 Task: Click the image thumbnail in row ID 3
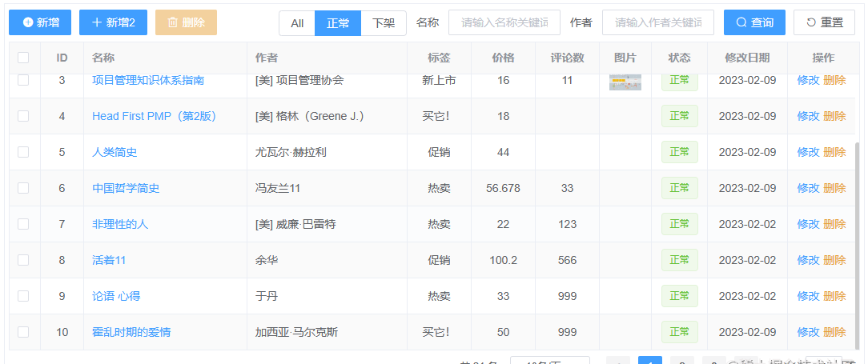coord(625,82)
